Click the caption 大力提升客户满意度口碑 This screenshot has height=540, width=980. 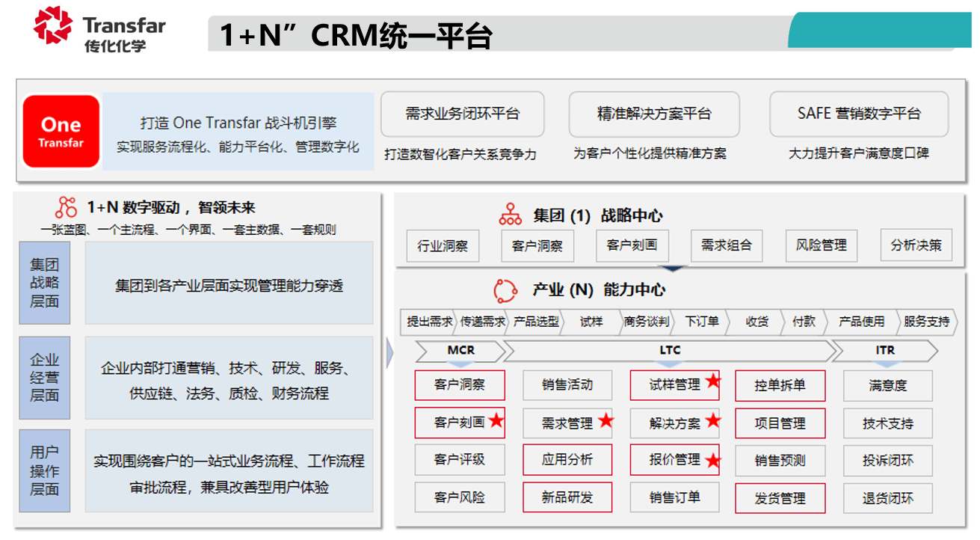coord(859,154)
